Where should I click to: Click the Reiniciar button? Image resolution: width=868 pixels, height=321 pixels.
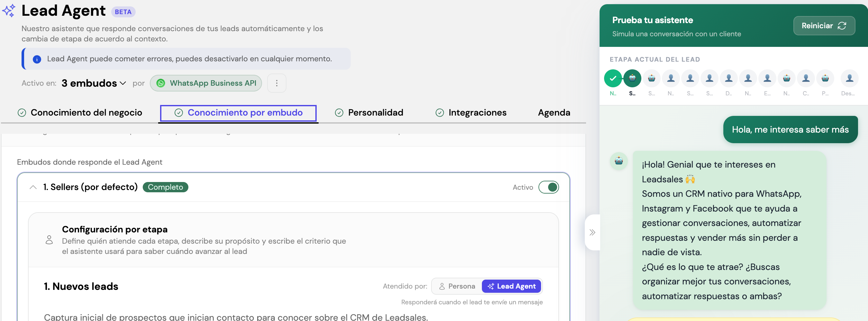tap(824, 26)
